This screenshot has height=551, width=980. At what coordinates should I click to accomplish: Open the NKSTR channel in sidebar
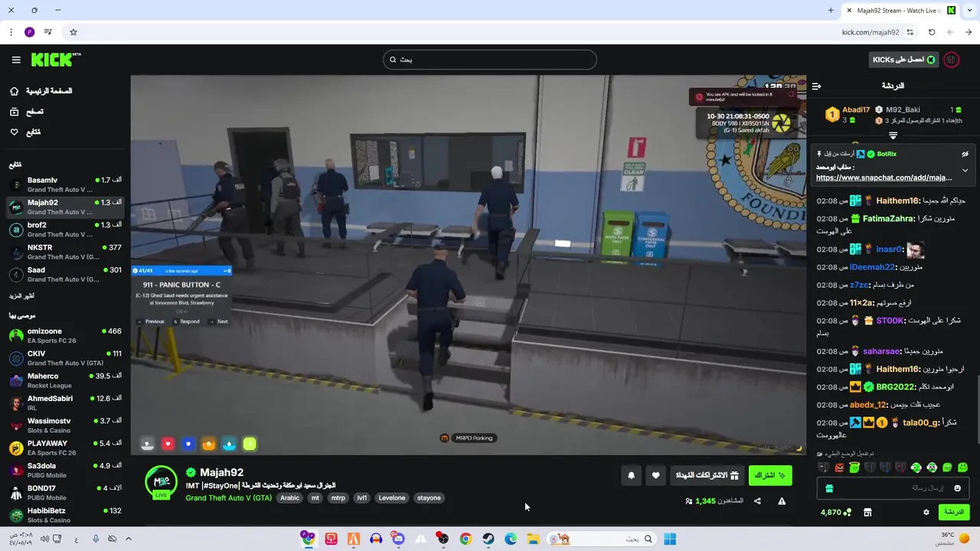click(65, 252)
